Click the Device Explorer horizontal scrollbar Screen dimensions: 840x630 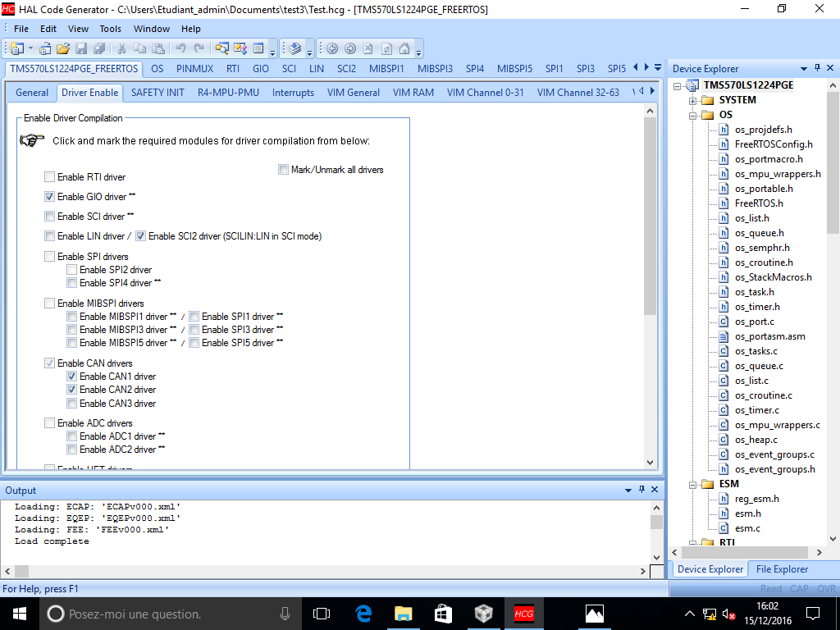coord(746,552)
